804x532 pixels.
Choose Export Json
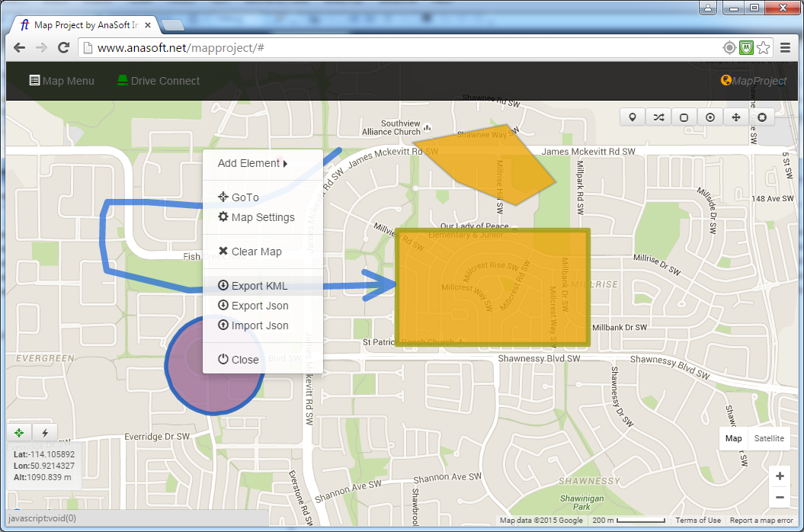pos(262,306)
